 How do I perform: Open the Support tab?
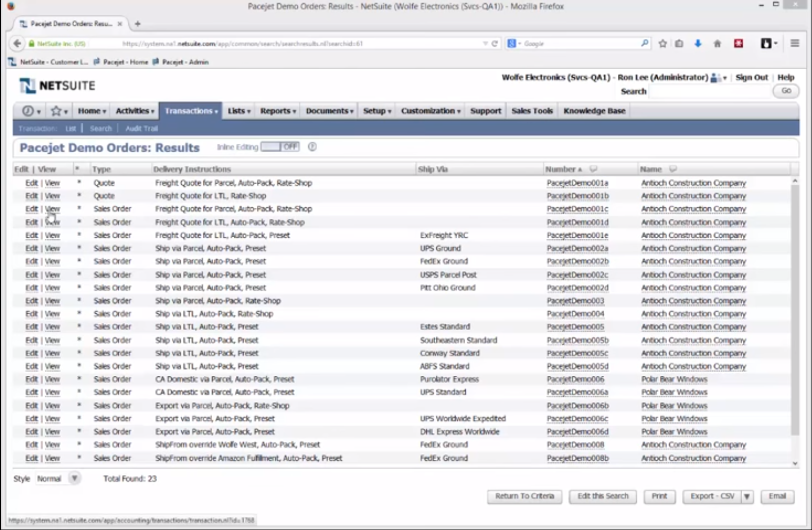pyautogui.click(x=486, y=111)
